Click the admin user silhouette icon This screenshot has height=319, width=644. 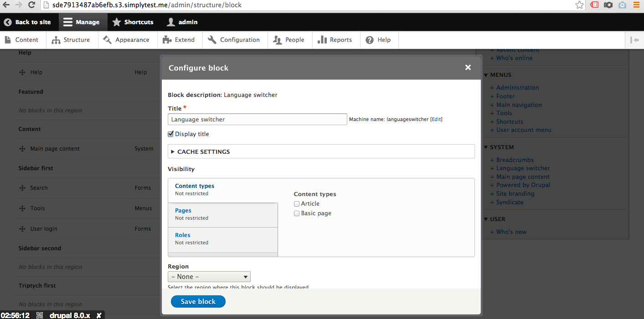(171, 22)
